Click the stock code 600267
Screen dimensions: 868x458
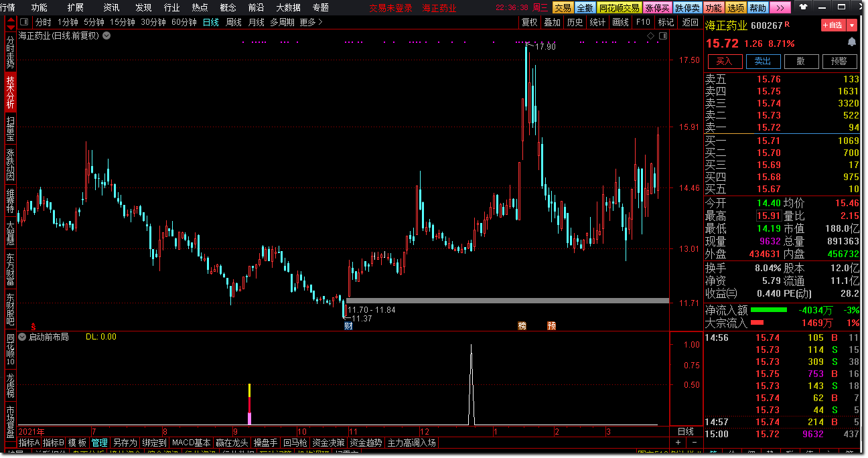tap(767, 25)
